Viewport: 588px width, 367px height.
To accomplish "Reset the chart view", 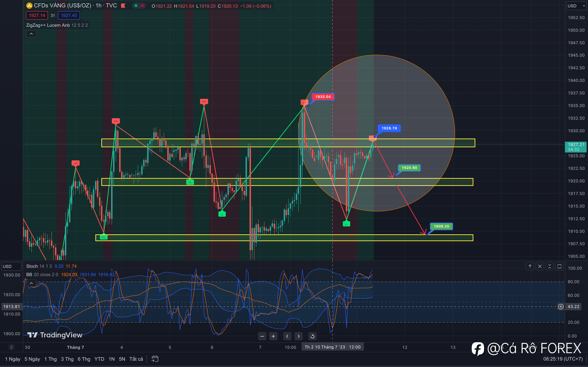I will pos(313,336).
